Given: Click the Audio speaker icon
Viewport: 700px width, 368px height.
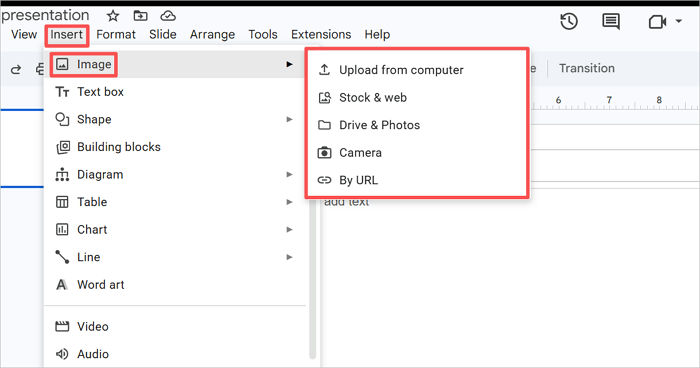Looking at the screenshot, I should (62, 354).
